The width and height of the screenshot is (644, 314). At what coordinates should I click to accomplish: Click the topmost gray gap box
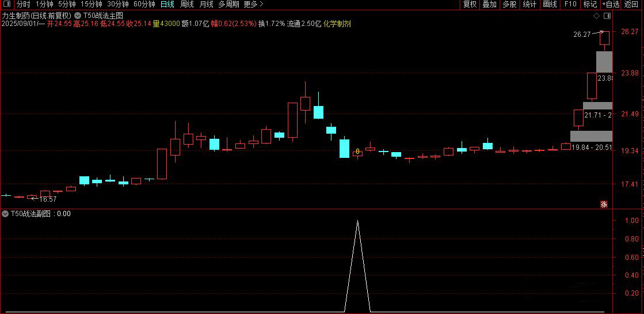click(604, 62)
